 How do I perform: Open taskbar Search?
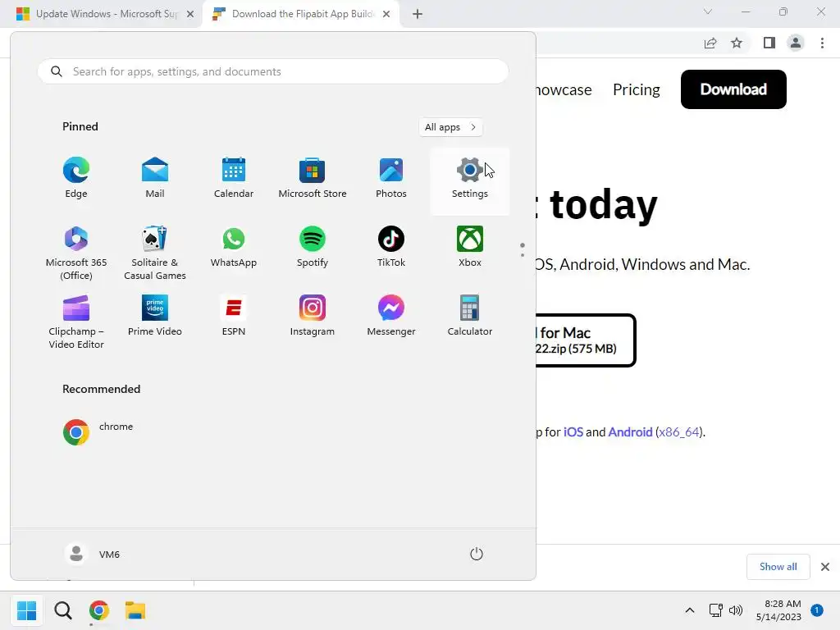click(x=62, y=610)
